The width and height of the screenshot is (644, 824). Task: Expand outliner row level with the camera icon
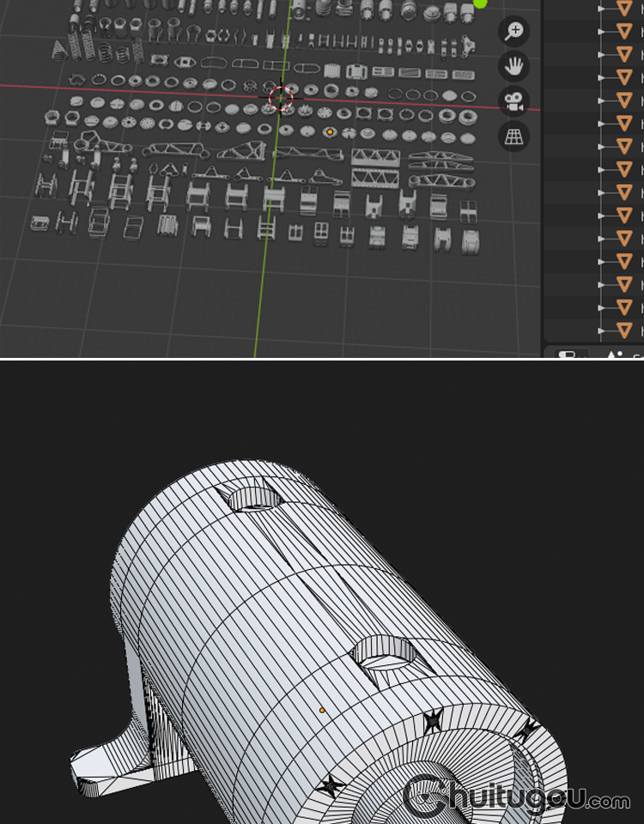pos(601,100)
